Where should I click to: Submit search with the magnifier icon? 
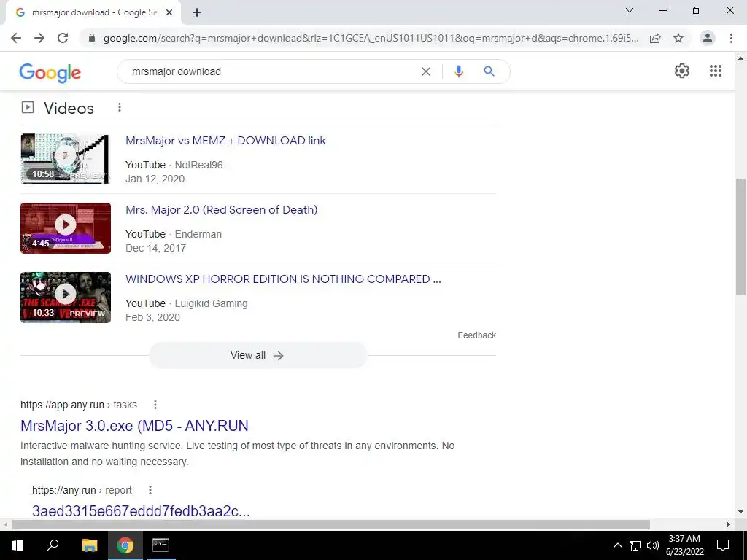[x=489, y=71]
